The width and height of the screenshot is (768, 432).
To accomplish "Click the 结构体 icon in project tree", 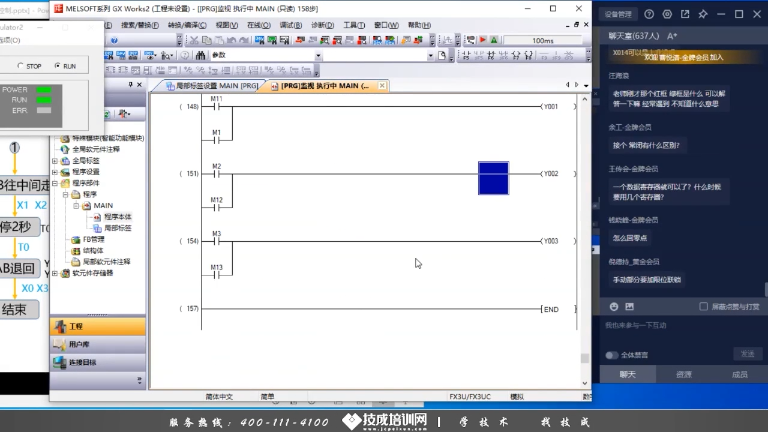I will [x=73, y=250].
